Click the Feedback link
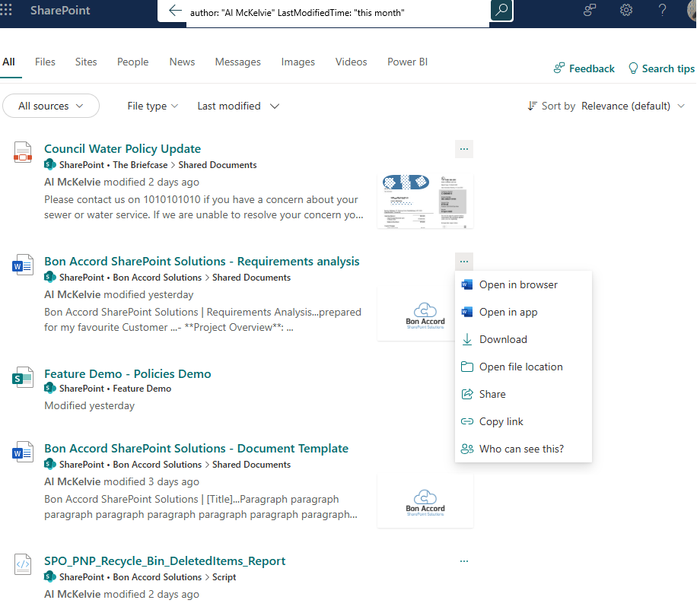The height and width of the screenshot is (616, 697). 584,68
